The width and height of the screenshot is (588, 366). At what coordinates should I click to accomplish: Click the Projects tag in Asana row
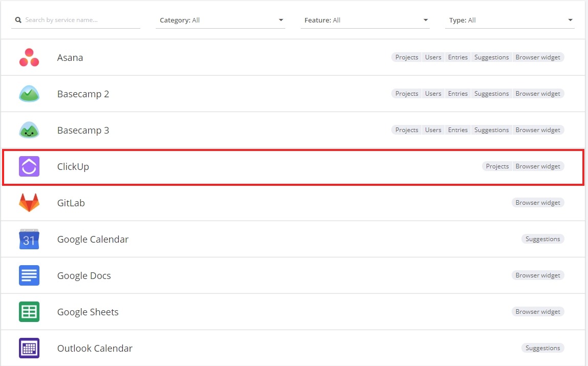click(x=407, y=57)
